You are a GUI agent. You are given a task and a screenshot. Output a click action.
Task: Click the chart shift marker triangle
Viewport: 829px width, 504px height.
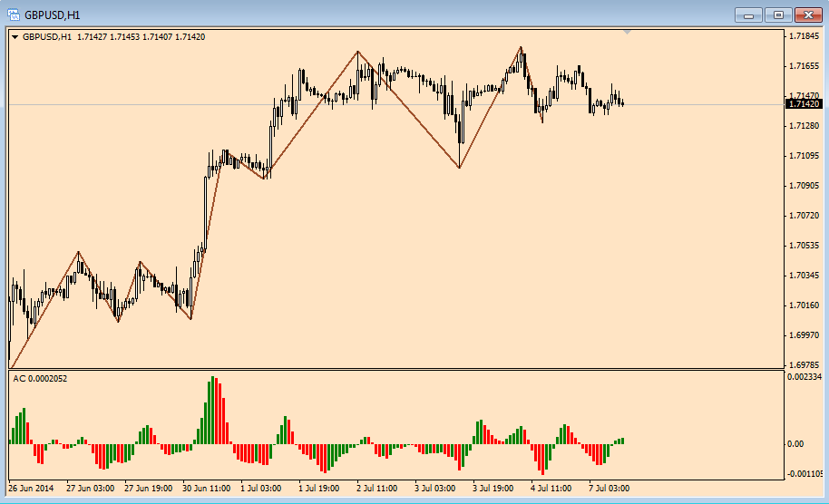pos(627,33)
